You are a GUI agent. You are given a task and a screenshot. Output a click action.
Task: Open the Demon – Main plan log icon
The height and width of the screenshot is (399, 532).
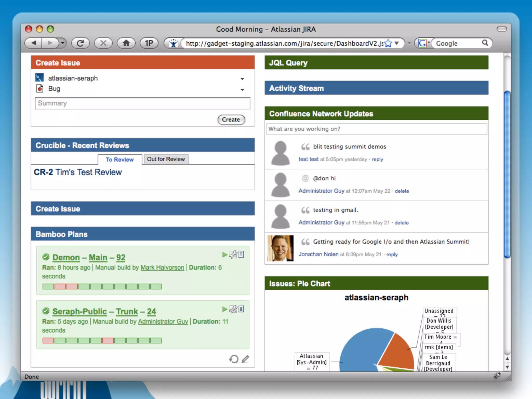click(241, 254)
